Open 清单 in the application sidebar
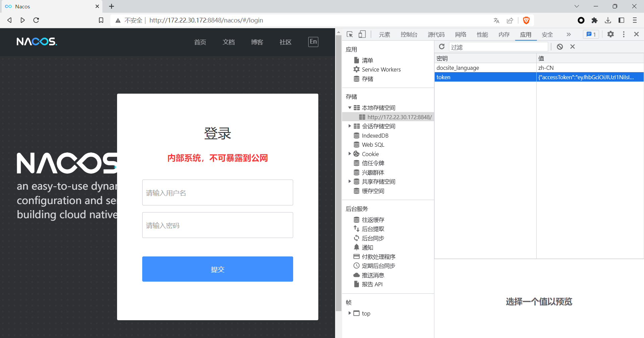This screenshot has width=644, height=338. (x=367, y=60)
